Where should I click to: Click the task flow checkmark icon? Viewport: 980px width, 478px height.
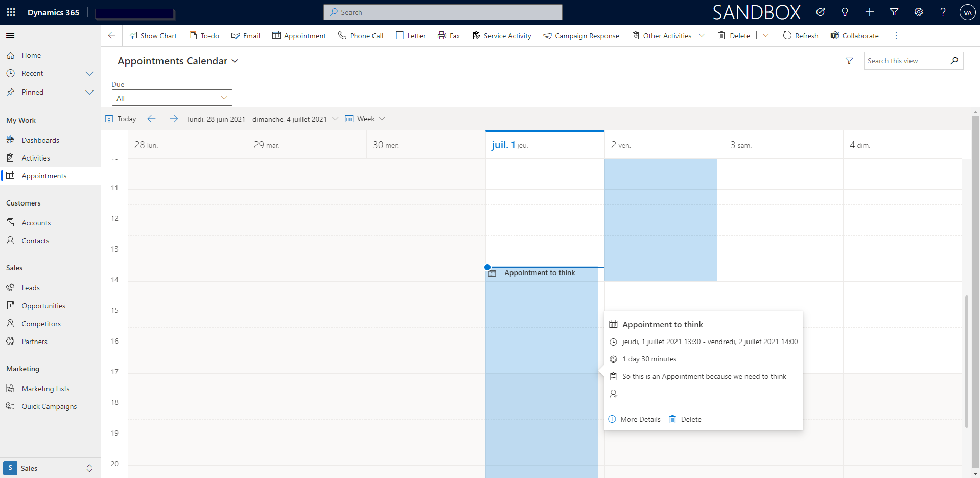[821, 12]
